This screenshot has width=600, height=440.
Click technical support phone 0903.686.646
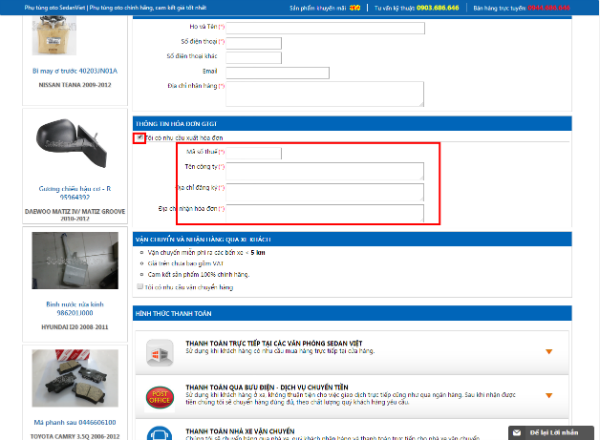[x=438, y=8]
